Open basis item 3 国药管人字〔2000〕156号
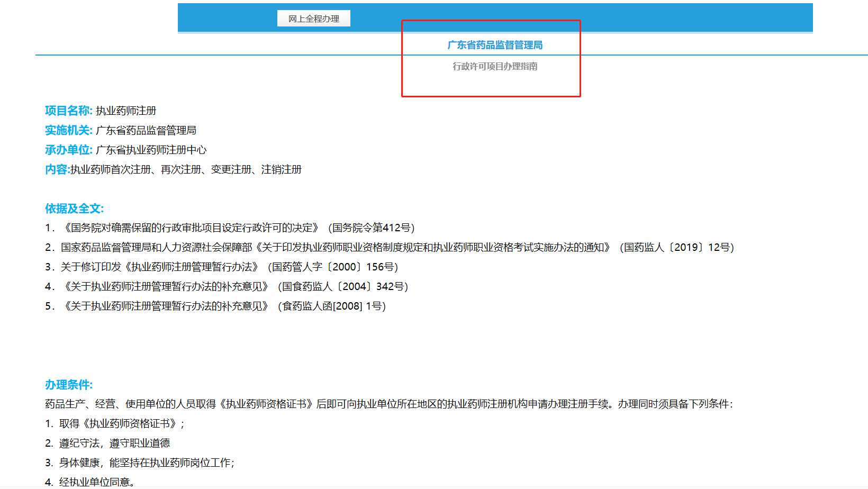This screenshot has height=489, width=868. pyautogui.click(x=228, y=267)
